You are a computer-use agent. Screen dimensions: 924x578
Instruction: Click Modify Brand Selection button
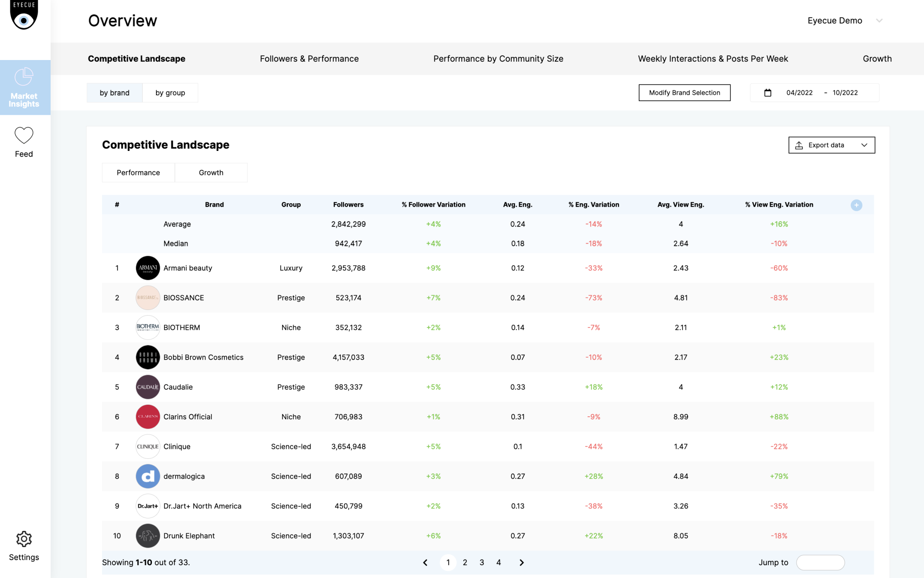coord(684,93)
